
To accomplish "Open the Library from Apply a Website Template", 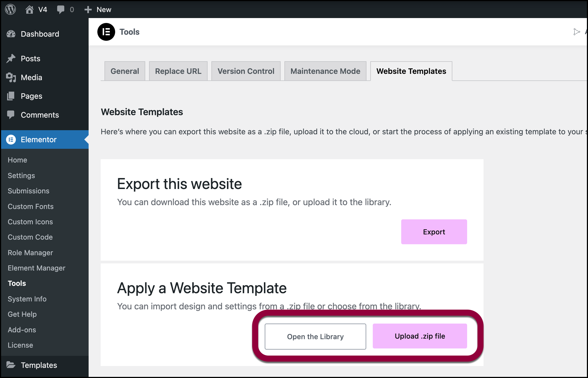I will pos(315,336).
